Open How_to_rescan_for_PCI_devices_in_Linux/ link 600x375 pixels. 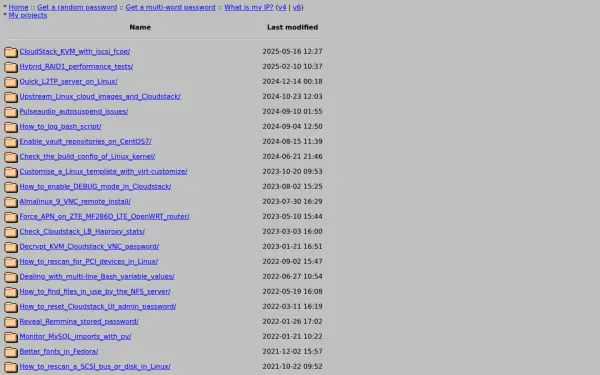click(89, 261)
